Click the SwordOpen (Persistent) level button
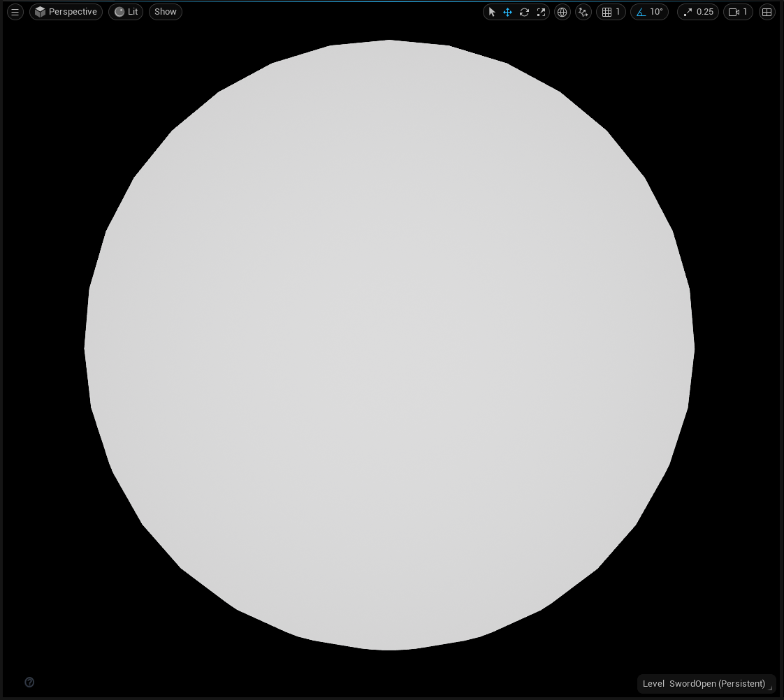This screenshot has width=784, height=700. tap(706, 683)
